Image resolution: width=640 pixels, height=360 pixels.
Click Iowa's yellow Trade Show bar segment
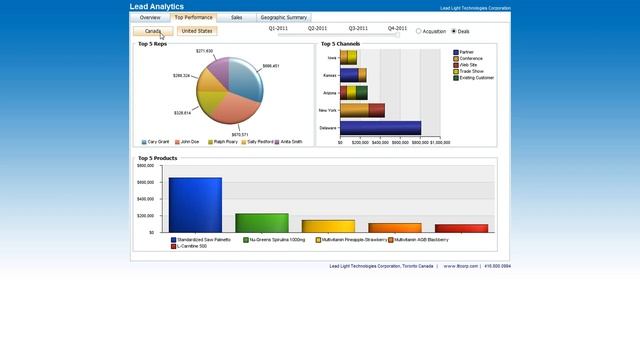pos(352,58)
